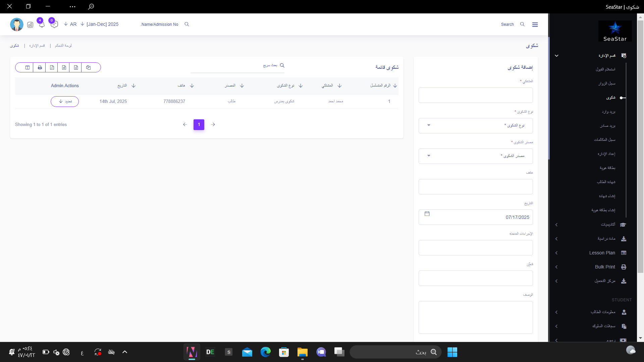Export complaint list to Excel

(x=76, y=68)
